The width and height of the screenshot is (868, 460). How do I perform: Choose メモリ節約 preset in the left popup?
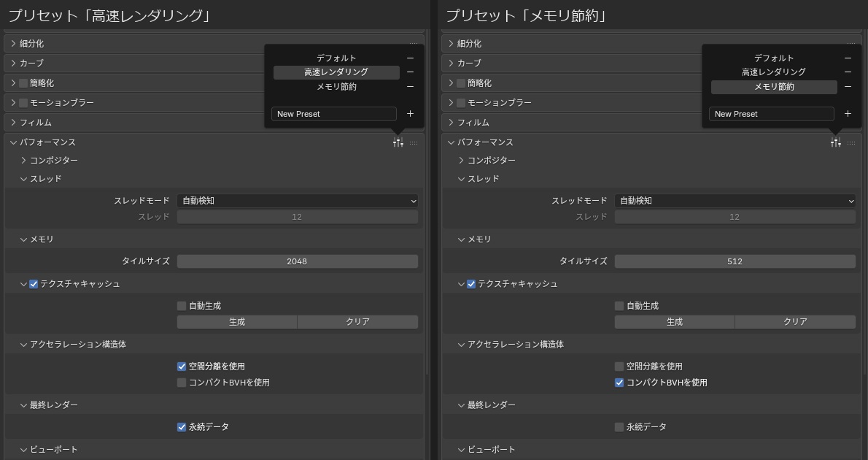(x=336, y=86)
